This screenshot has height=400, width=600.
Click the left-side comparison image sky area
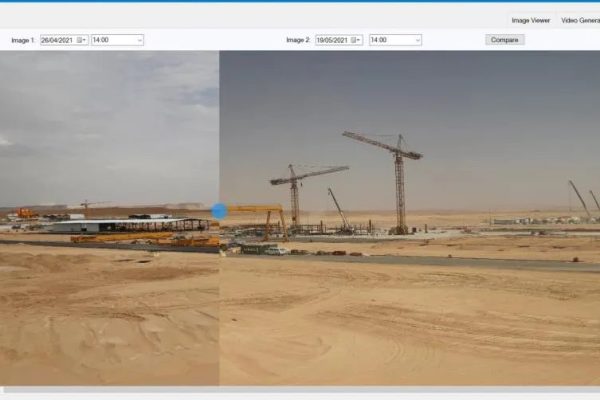pyautogui.click(x=110, y=120)
